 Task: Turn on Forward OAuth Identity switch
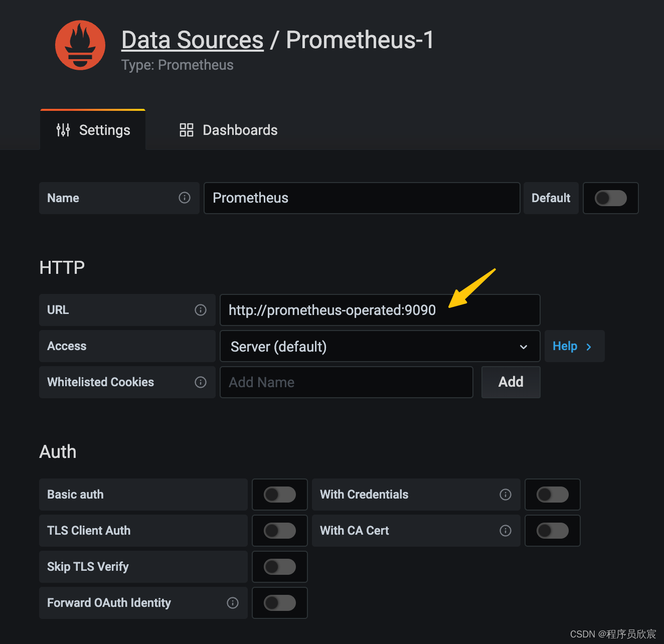coord(280,603)
